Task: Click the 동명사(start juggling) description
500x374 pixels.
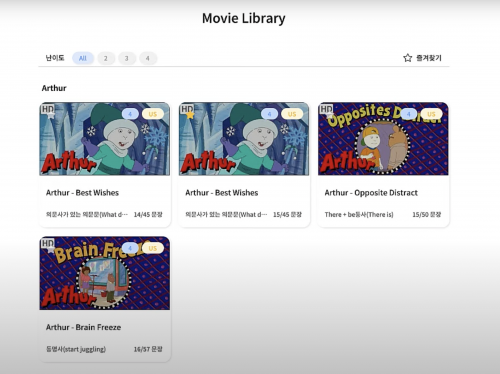Action: coord(76,349)
